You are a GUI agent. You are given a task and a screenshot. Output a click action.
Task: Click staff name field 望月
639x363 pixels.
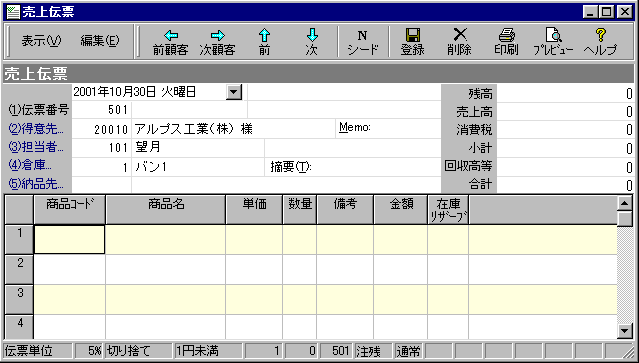point(198,147)
